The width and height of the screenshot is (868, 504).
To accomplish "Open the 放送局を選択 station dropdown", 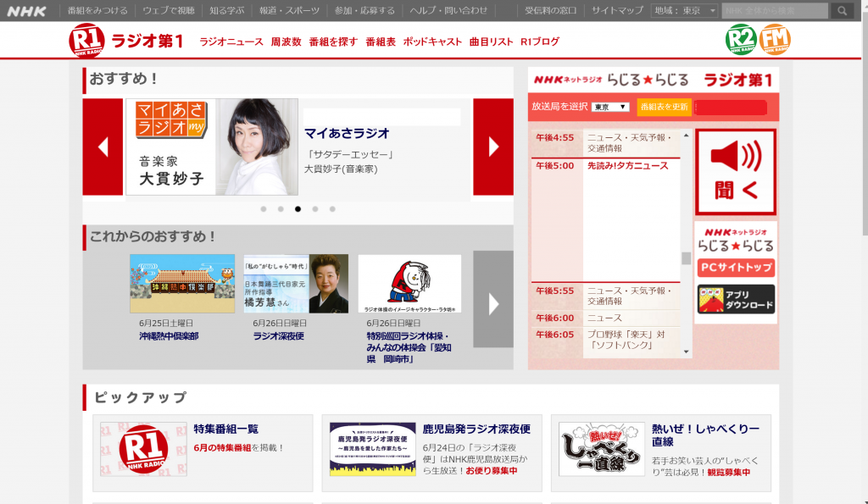I will tap(610, 107).
